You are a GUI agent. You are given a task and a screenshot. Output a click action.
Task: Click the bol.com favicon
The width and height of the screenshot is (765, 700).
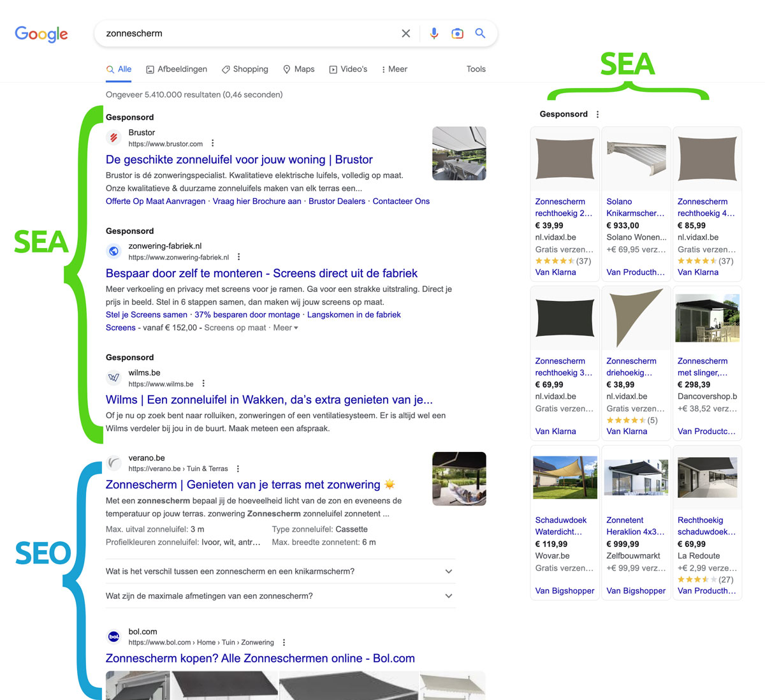tap(113, 636)
